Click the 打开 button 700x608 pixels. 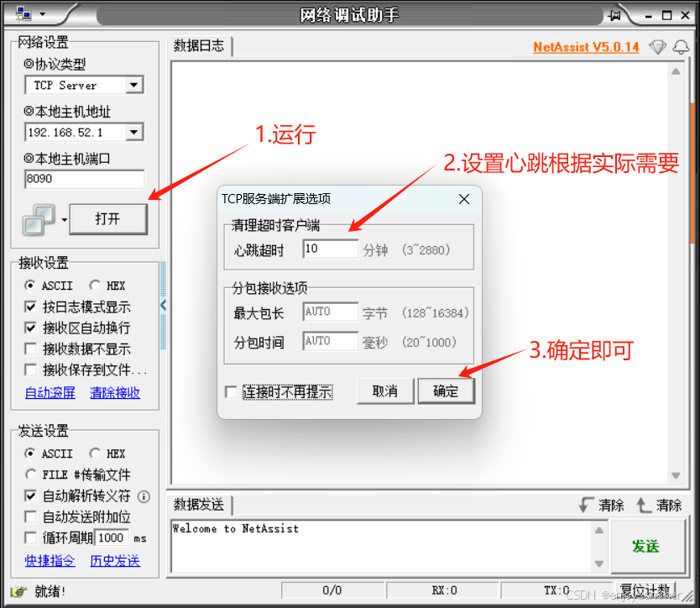108,219
